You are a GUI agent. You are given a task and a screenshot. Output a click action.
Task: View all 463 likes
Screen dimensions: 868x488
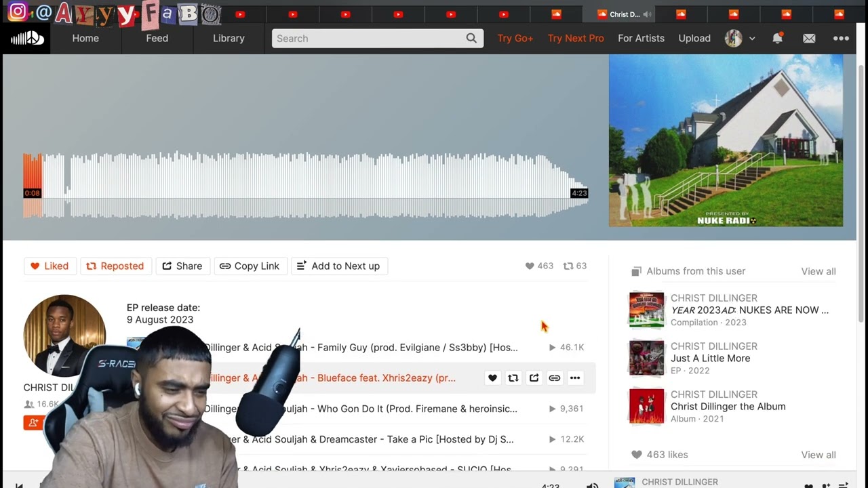coord(818,455)
